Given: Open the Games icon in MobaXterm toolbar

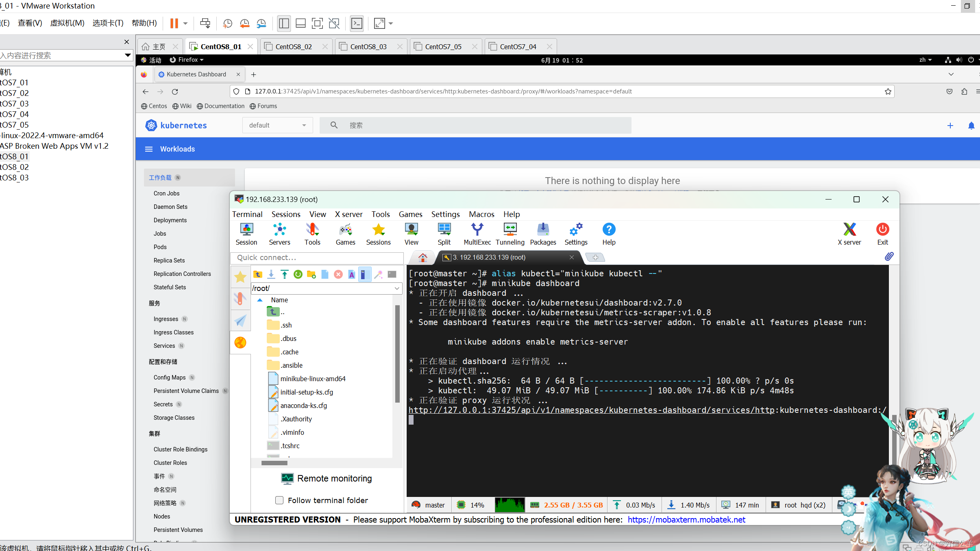Looking at the screenshot, I should [x=345, y=234].
